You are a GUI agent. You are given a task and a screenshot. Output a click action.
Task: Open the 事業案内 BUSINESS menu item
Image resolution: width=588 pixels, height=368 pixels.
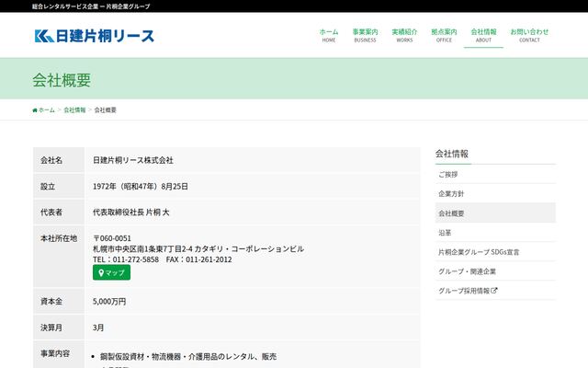365,35
